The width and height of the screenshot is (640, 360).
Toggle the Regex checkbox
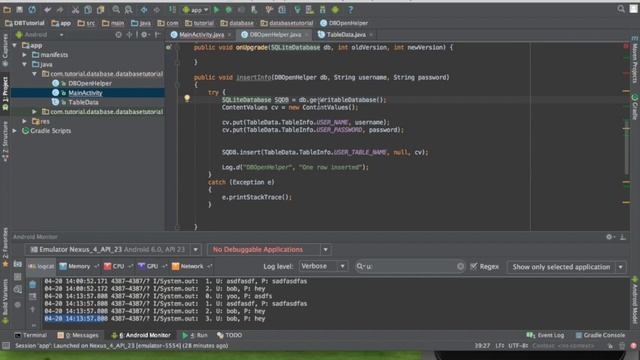click(x=473, y=267)
